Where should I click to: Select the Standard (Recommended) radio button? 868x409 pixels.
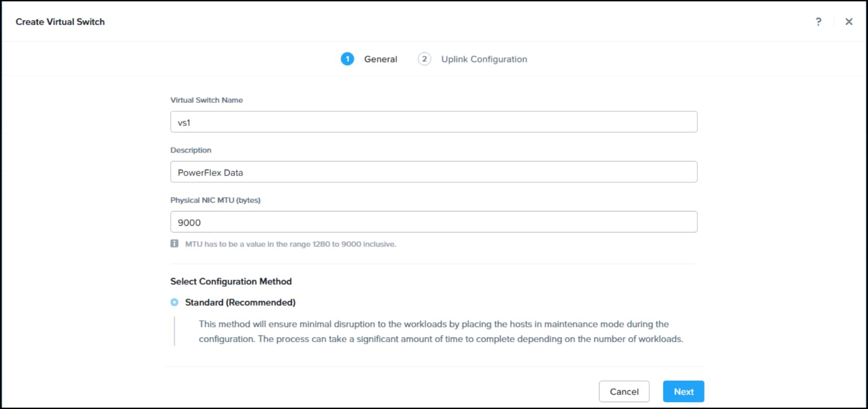click(x=174, y=302)
